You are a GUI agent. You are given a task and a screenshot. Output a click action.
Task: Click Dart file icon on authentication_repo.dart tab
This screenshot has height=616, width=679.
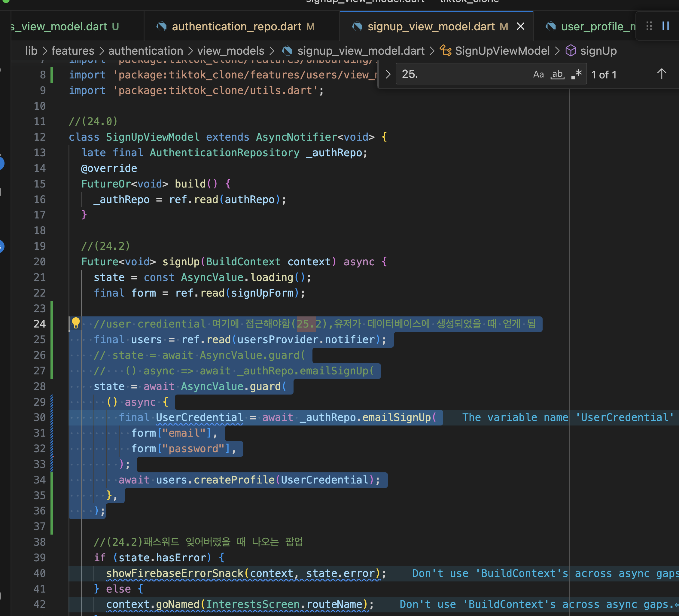[x=162, y=26]
